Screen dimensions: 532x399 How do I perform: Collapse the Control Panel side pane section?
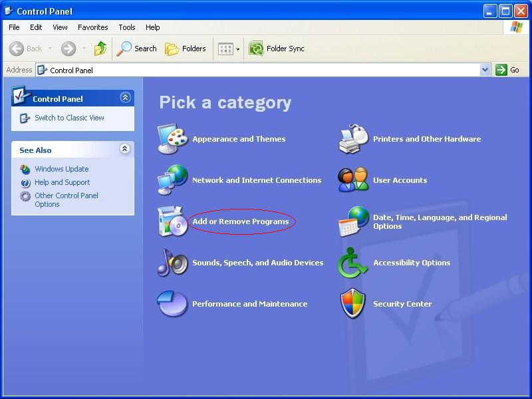[x=125, y=98]
